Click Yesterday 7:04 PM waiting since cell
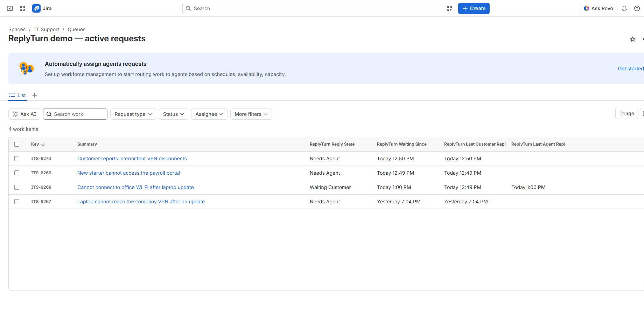 point(399,202)
